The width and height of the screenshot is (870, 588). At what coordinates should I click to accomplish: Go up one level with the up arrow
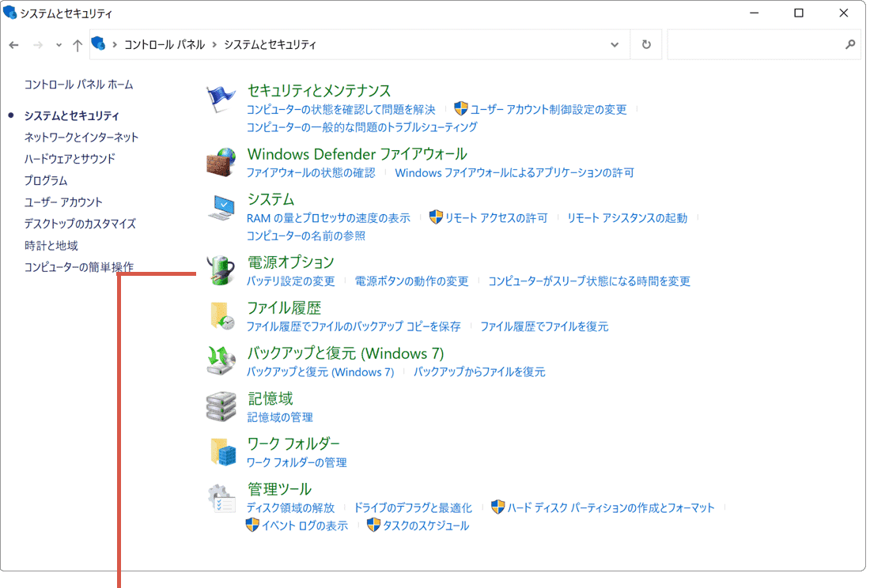coord(77,45)
